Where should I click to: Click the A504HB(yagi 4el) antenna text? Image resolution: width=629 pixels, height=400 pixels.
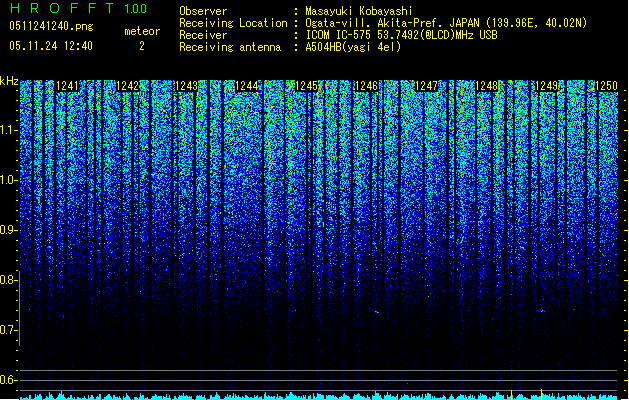tap(353, 47)
